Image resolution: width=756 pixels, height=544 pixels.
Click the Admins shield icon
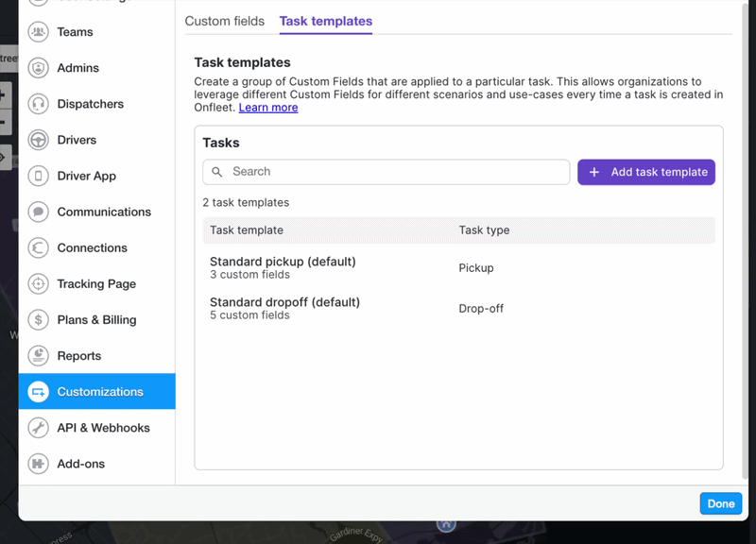(38, 68)
